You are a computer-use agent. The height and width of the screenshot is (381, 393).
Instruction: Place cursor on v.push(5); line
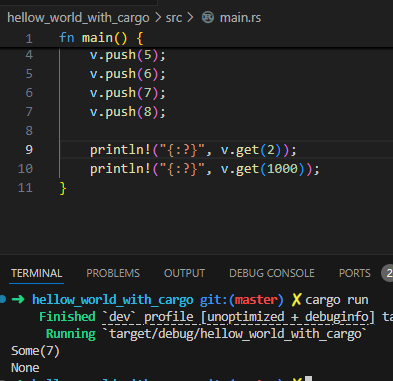[128, 55]
